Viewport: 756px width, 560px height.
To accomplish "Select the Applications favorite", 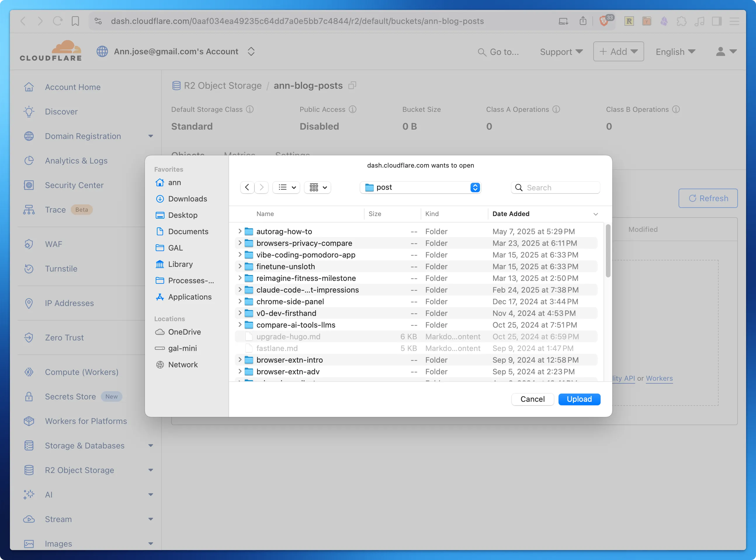I will tap(190, 297).
